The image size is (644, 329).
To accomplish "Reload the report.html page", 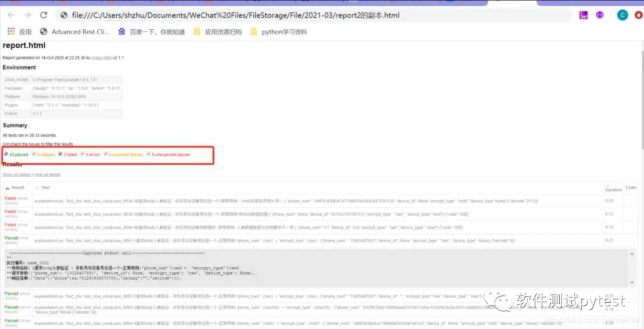I will (44, 15).
